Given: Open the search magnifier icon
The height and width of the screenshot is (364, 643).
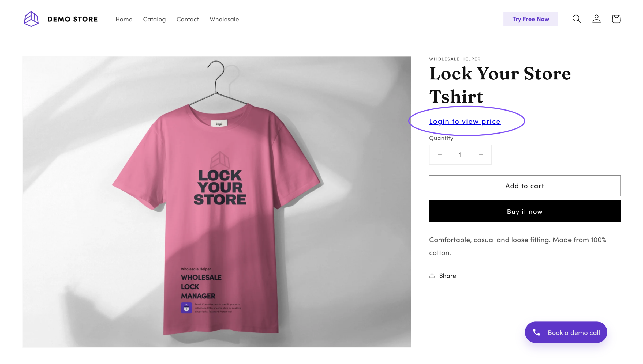Looking at the screenshot, I should pyautogui.click(x=577, y=19).
